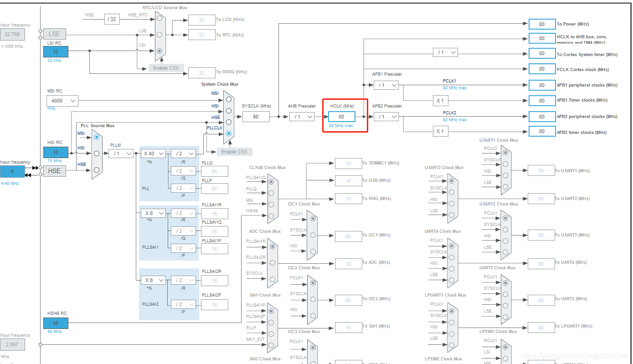This screenshot has height=364, width=633.
Task: Open the Cortex System timer /1 dropdown
Action: click(445, 53)
